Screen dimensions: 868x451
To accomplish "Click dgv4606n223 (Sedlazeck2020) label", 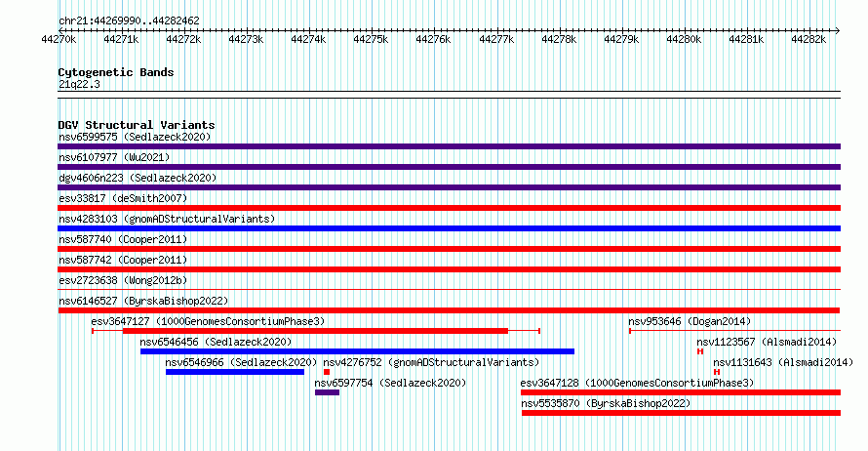I will point(138,178).
